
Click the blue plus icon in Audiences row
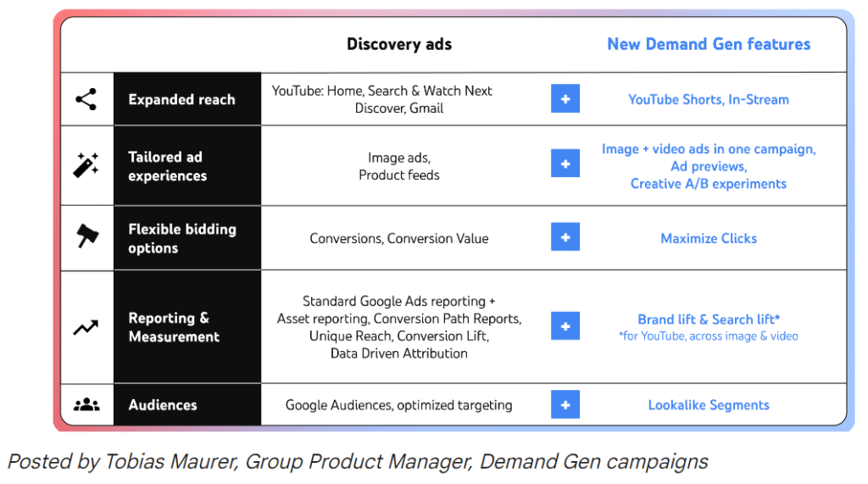[x=565, y=404]
